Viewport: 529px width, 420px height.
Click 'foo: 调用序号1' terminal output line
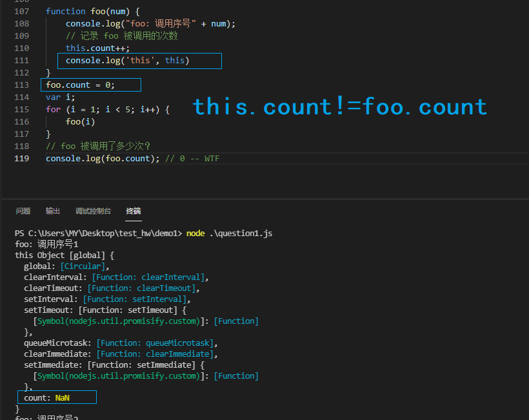(46, 245)
